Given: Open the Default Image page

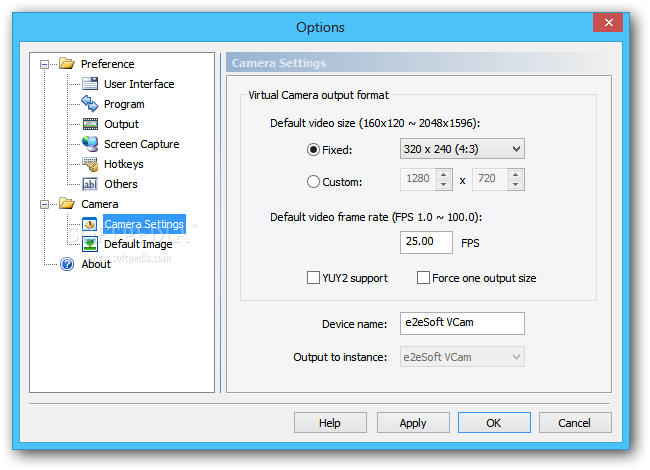Looking at the screenshot, I should pyautogui.click(x=138, y=244).
